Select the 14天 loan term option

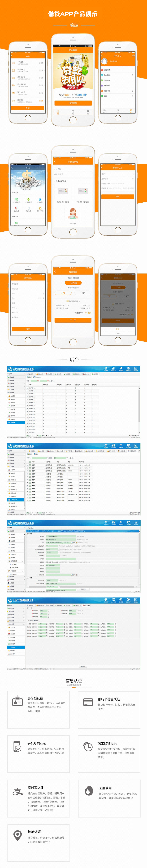(x=83, y=293)
